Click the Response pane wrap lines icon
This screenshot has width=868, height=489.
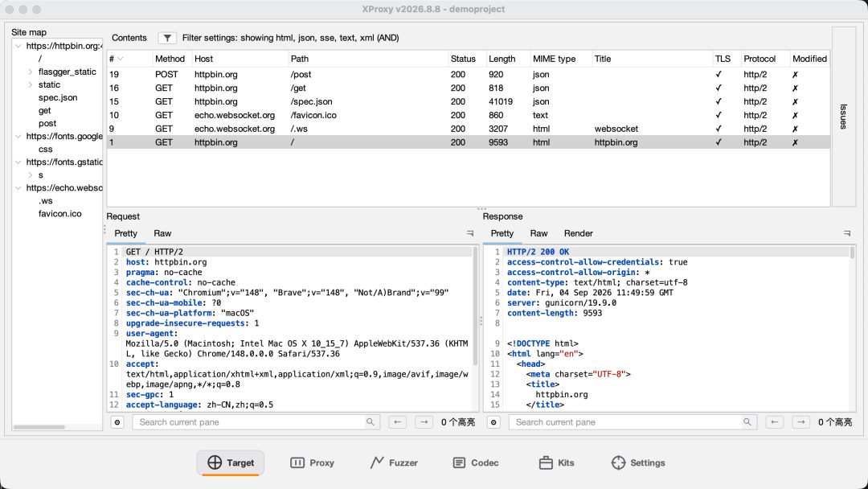pyautogui.click(x=847, y=234)
